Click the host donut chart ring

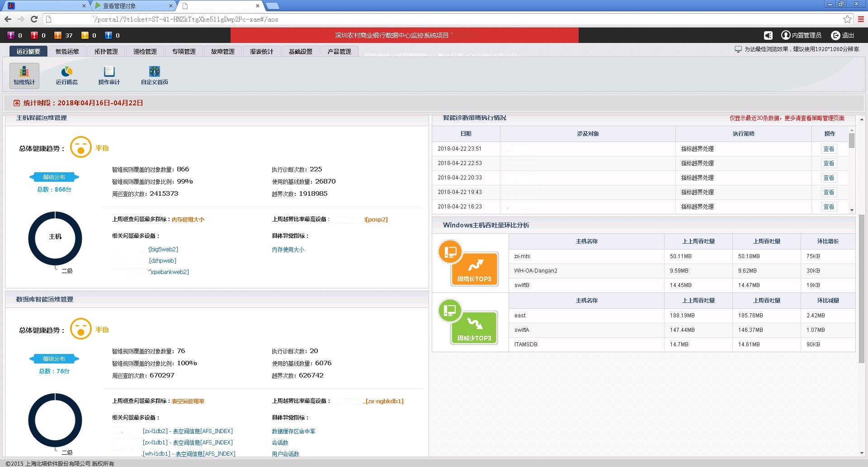click(31, 238)
